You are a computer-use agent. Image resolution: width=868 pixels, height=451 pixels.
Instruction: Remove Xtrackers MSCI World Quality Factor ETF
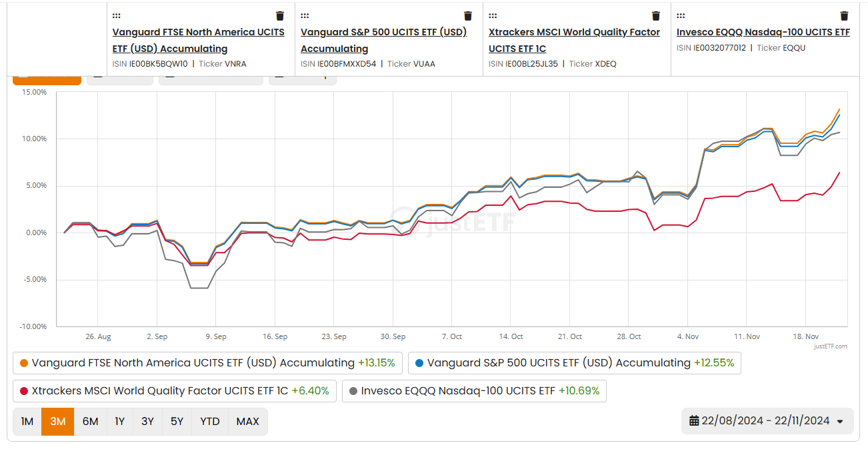pyautogui.click(x=656, y=16)
